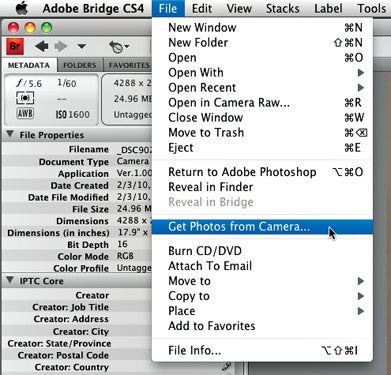Choose Reveal in Finder
Viewport: 391px width, 375px height.
[262, 187]
